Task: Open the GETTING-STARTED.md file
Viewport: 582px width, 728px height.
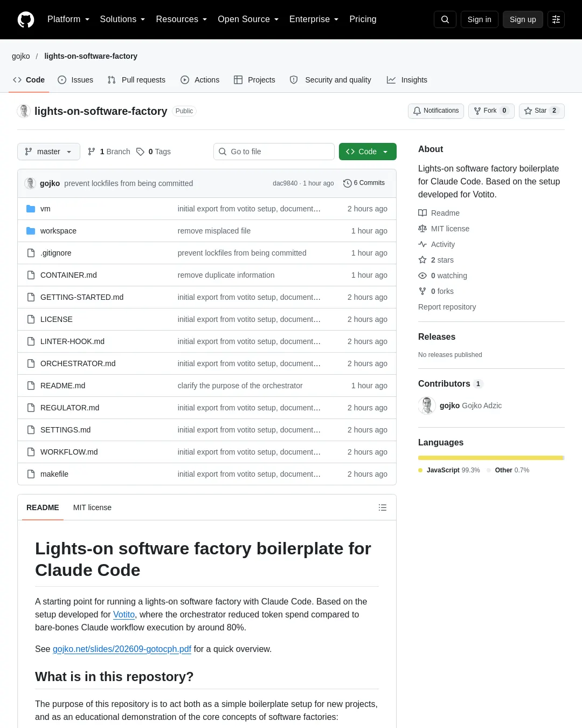Action: click(82, 297)
